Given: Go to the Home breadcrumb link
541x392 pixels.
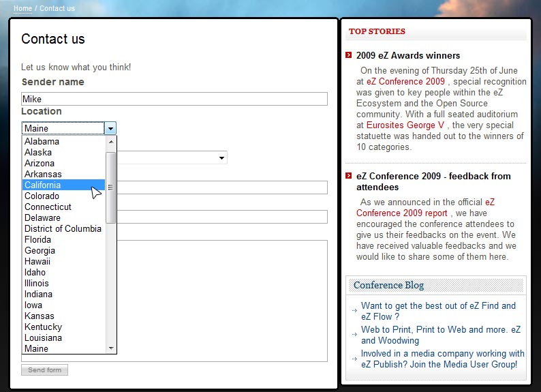Looking at the screenshot, I should (x=22, y=8).
